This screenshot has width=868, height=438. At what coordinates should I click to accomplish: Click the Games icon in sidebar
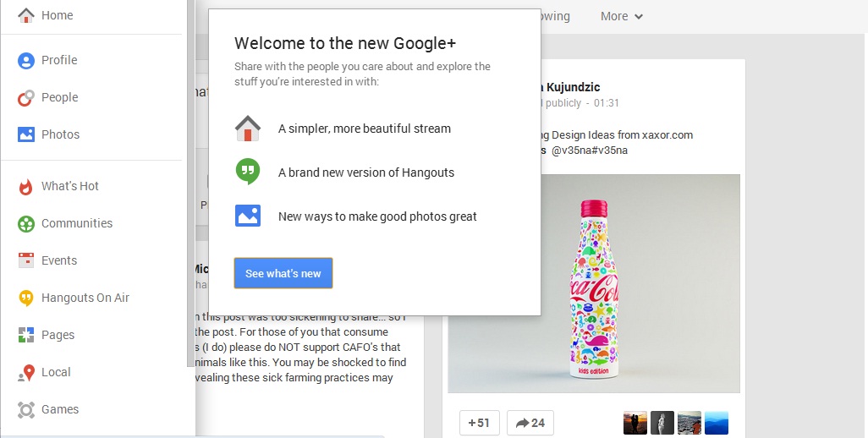pyautogui.click(x=26, y=409)
